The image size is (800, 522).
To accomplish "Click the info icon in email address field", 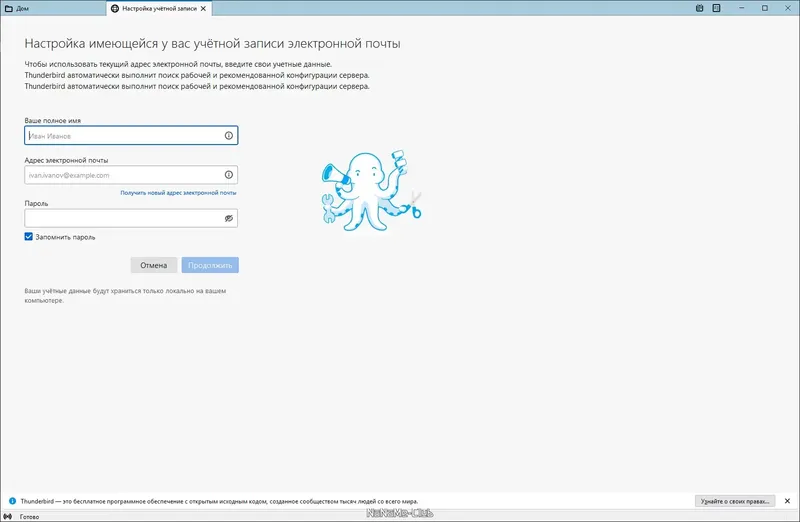I will (229, 175).
